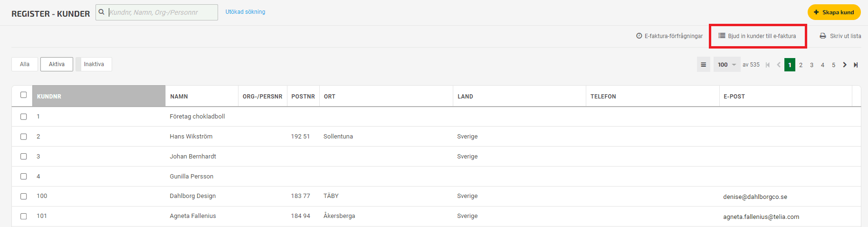Screen dimensions: 868x227
Task: Open the column settings hamburger icon
Action: tap(703, 65)
